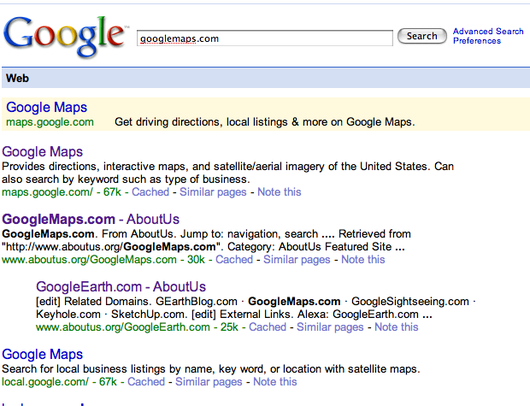This screenshot has width=530, height=406.
Task: Open GoogleMaps.com - AboutUs result title
Action: pyautogui.click(x=91, y=219)
